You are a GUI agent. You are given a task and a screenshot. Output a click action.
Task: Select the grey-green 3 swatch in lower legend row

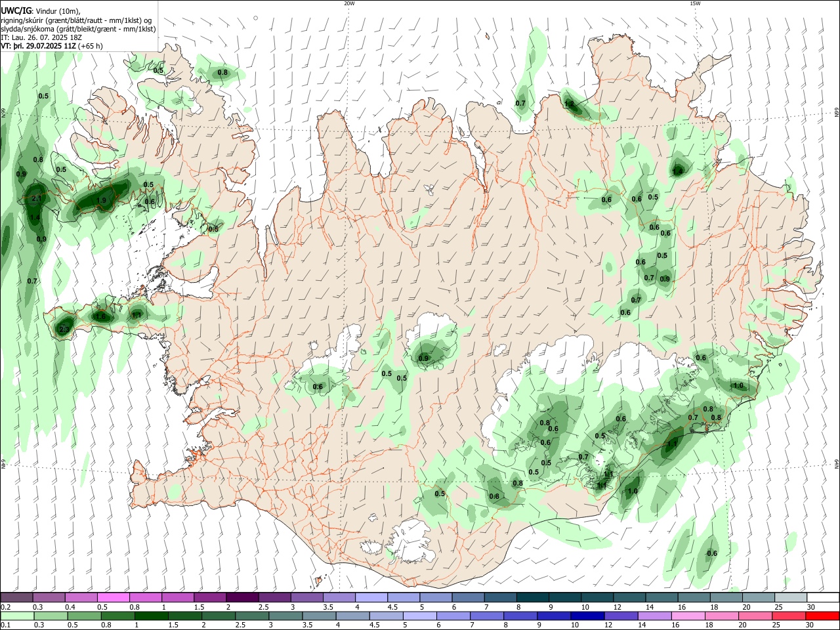pyautogui.click(x=285, y=616)
